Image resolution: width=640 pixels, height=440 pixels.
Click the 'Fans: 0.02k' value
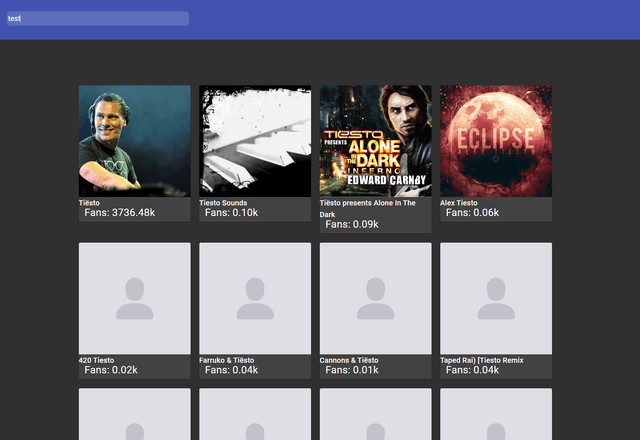[x=111, y=370]
